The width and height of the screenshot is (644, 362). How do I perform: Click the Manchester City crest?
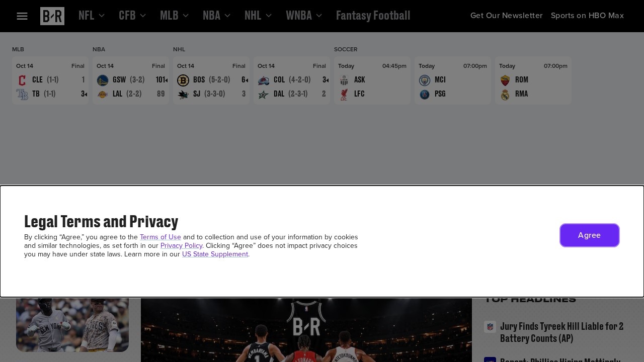(425, 80)
